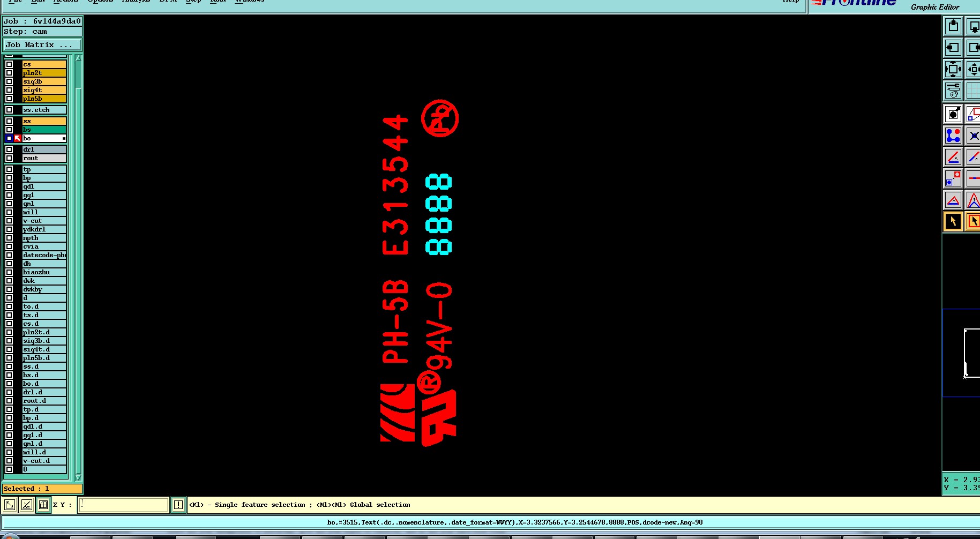Click the pad-to-pad measure squares icon
The height and width of the screenshot is (539, 980).
[x=953, y=178]
